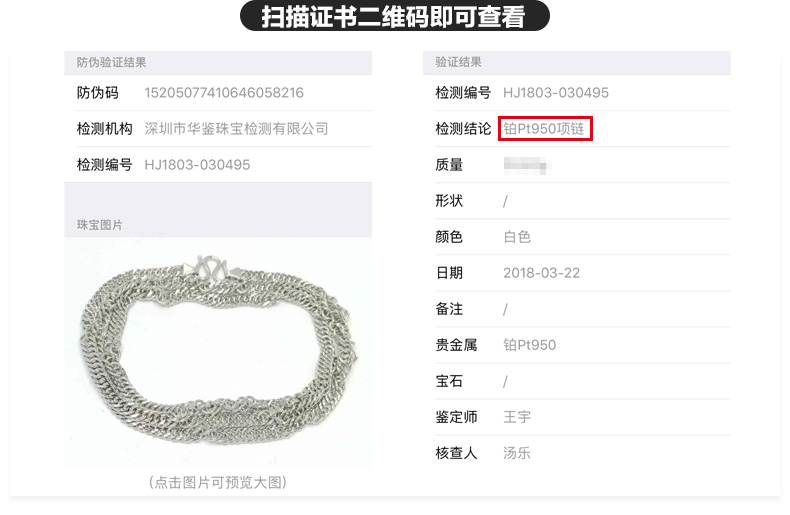Click the 检测结论 field label
Image resolution: width=790 pixels, height=515 pixels.
click(x=463, y=129)
